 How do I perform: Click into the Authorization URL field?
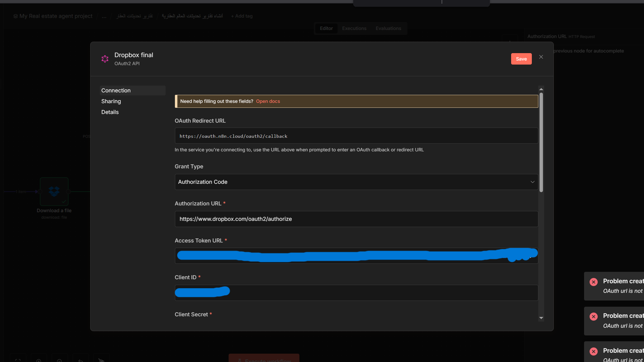click(356, 219)
